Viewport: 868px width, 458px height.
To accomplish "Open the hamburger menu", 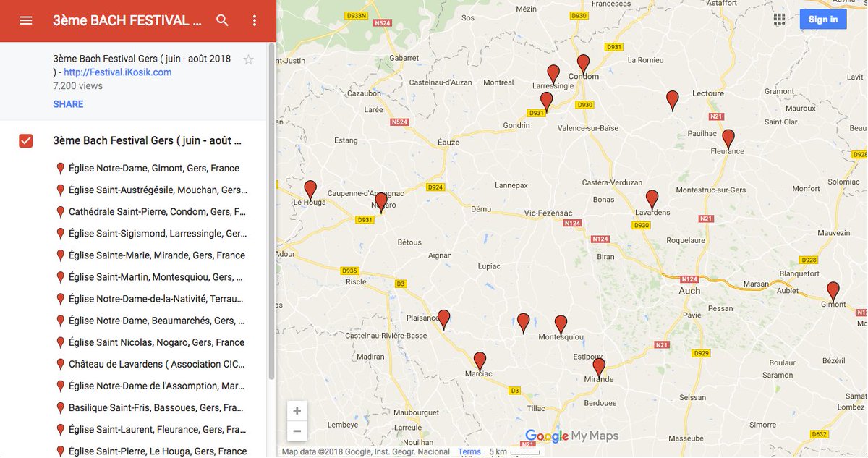I will (26, 20).
